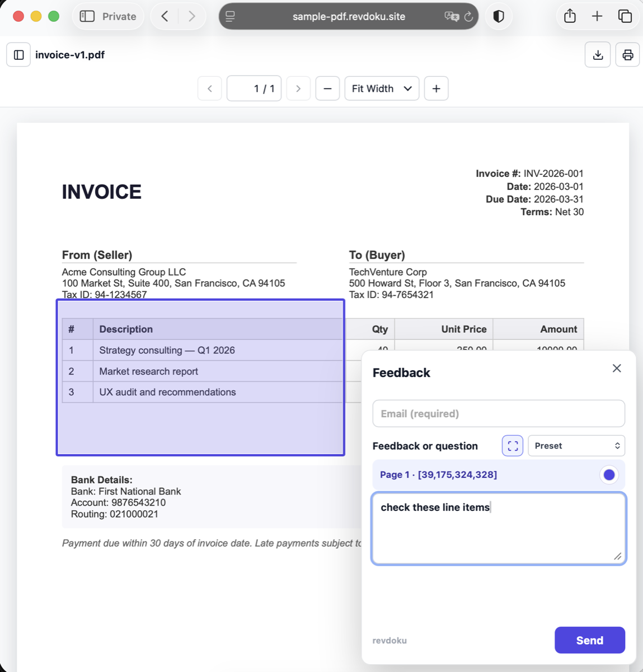Click the 'From (Seller)' heading
The width and height of the screenshot is (643, 672).
coord(97,255)
